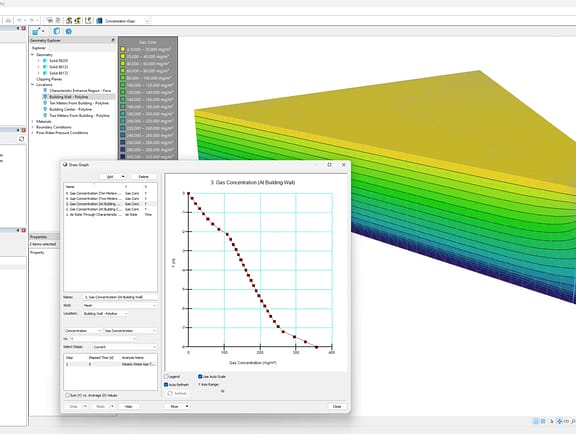Click the top yellow gas concentration legend swatch
Image resolution: width=576 pixels, height=434 pixels.
click(x=123, y=49)
